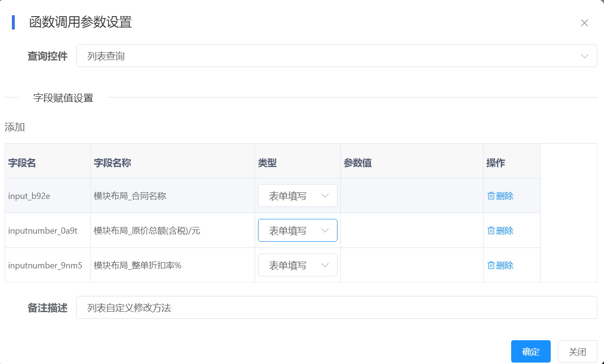Open the 查询控件 dropdown showing 列表查询
Screen dimensions: 604x364
coord(336,56)
